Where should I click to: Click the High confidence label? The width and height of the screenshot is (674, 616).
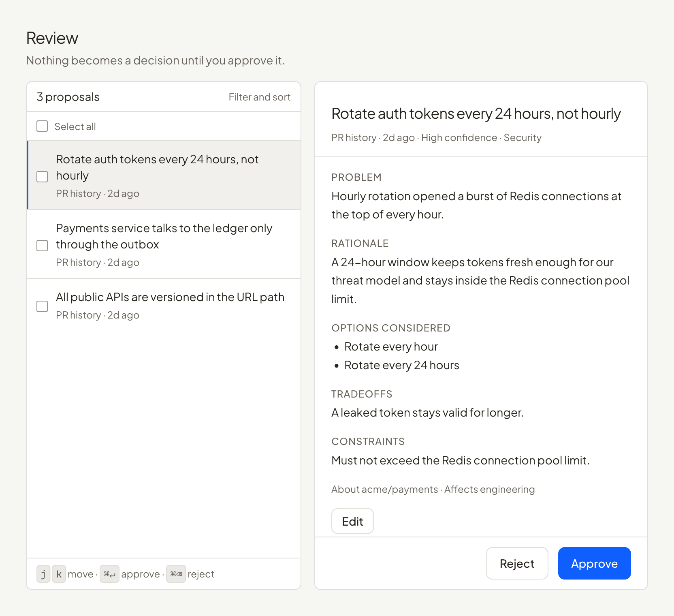pyautogui.click(x=459, y=137)
